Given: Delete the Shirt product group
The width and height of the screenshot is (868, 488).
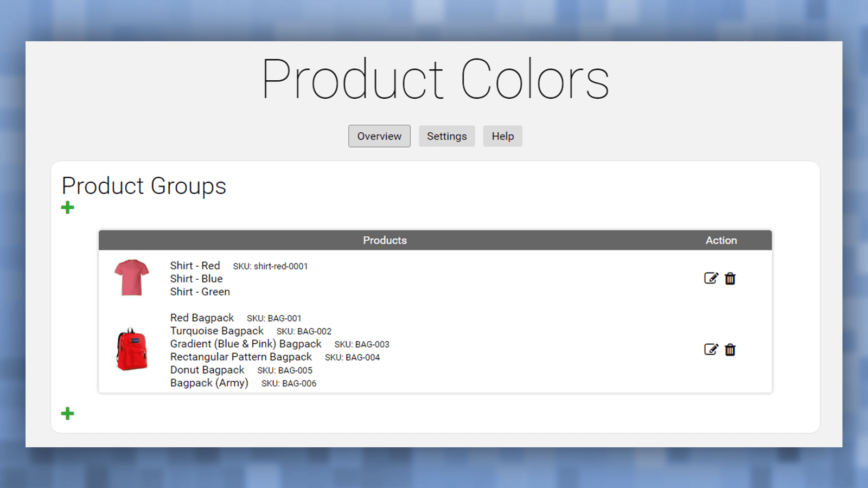Looking at the screenshot, I should pyautogui.click(x=730, y=279).
